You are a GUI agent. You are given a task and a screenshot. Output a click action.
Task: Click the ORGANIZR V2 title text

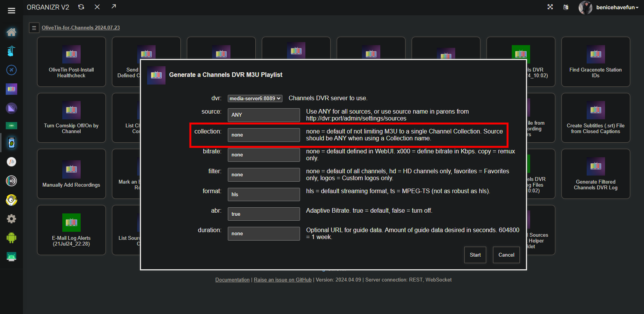click(x=48, y=7)
